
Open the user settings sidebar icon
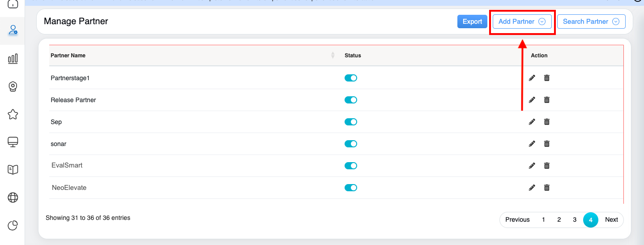(x=13, y=30)
